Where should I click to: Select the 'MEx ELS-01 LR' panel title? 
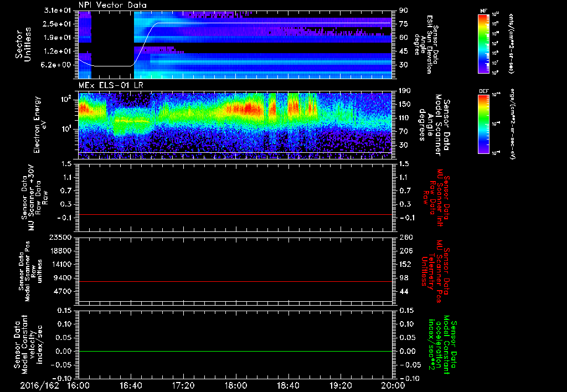point(110,86)
